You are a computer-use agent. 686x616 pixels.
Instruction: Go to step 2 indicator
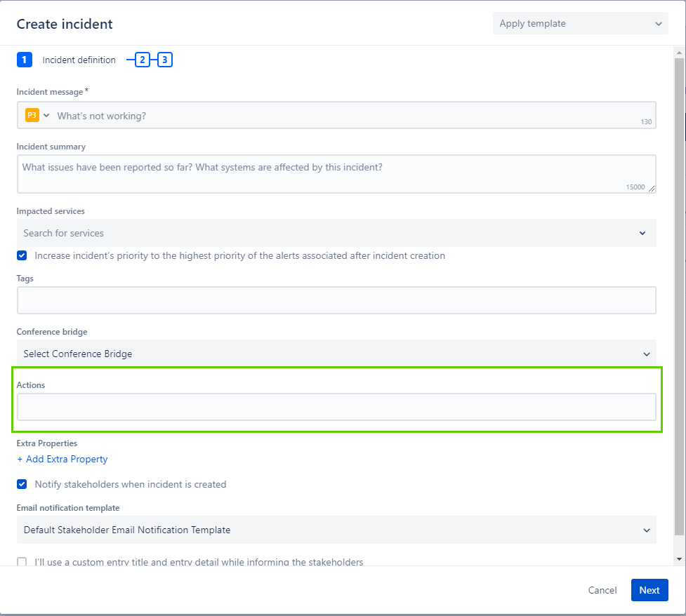pyautogui.click(x=143, y=60)
